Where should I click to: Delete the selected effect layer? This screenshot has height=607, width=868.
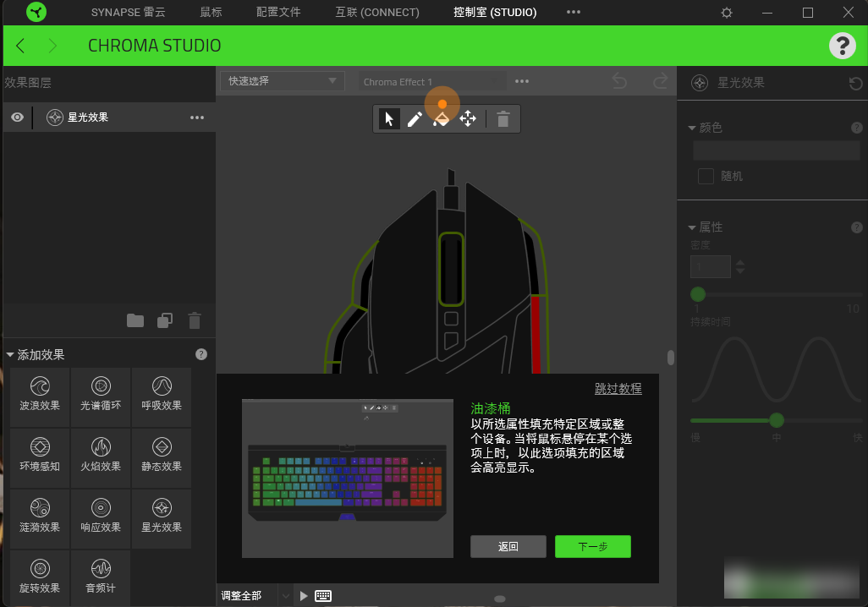click(195, 320)
